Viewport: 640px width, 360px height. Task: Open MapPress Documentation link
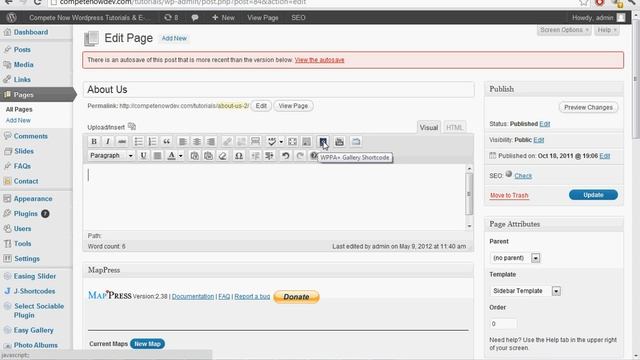(193, 296)
